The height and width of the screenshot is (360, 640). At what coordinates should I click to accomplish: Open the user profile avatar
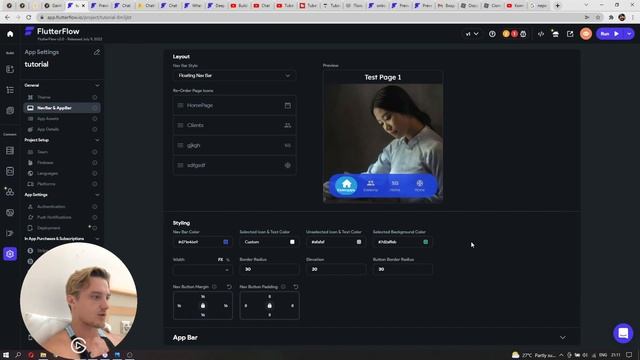pos(586,34)
